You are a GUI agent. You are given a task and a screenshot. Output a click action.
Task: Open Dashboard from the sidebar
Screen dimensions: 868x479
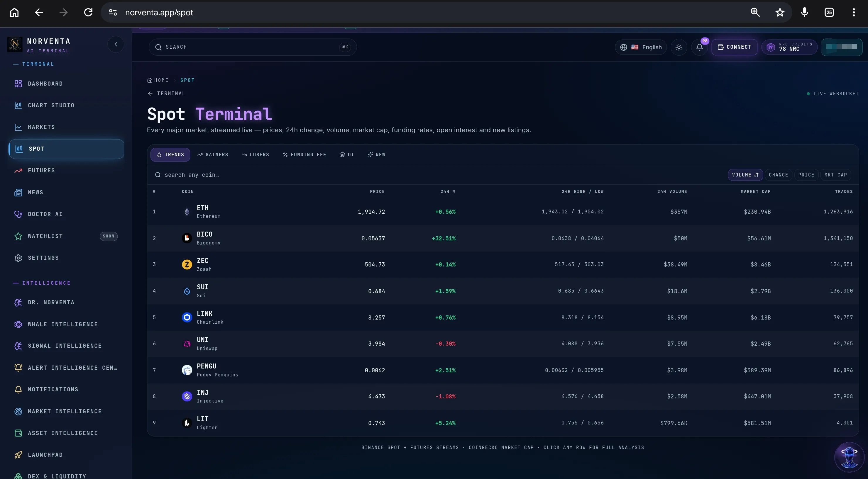pos(66,84)
